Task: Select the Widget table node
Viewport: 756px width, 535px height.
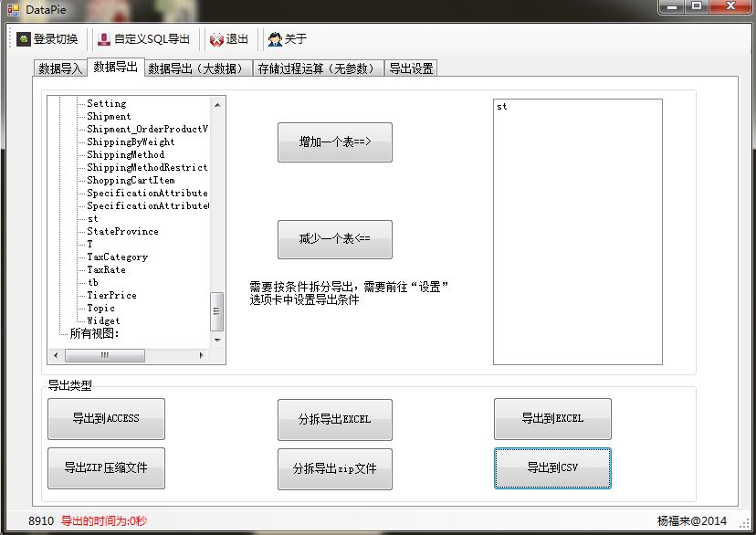Action: 103,321
